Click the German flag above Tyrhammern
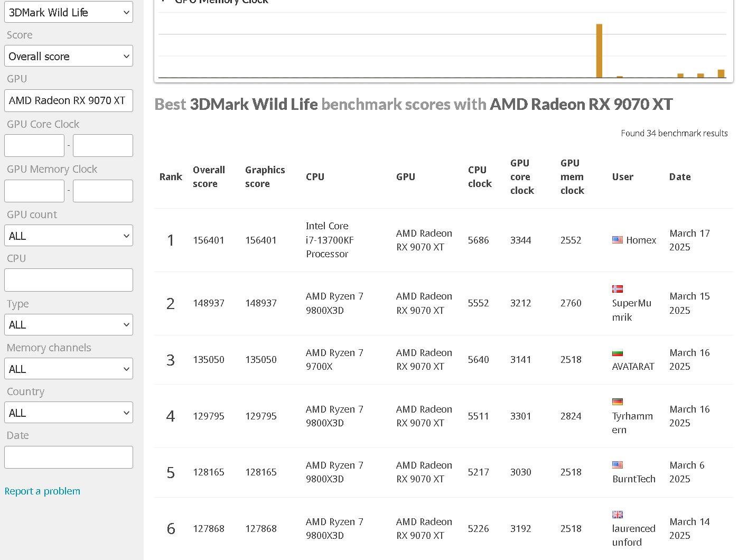The width and height of the screenshot is (738, 560). [x=617, y=402]
